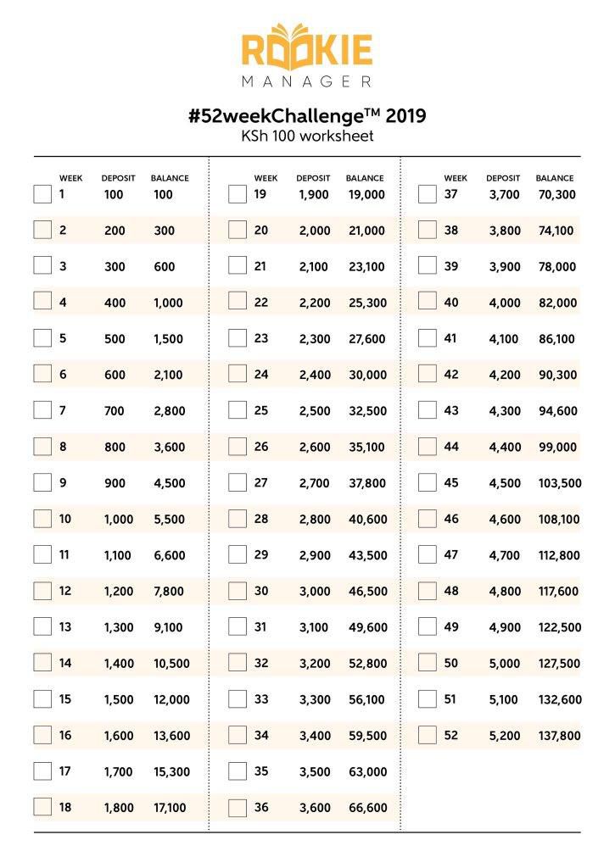
Task: Check the week 1 checkbox
Action: click(x=42, y=194)
